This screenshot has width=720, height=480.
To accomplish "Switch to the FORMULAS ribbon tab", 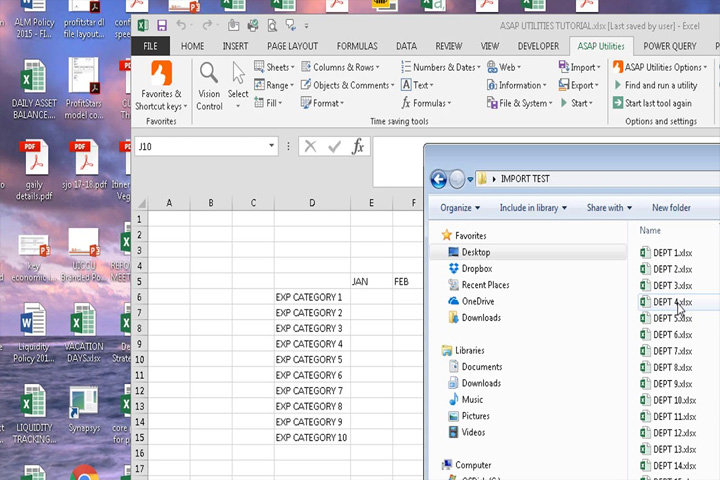I will tap(357, 46).
